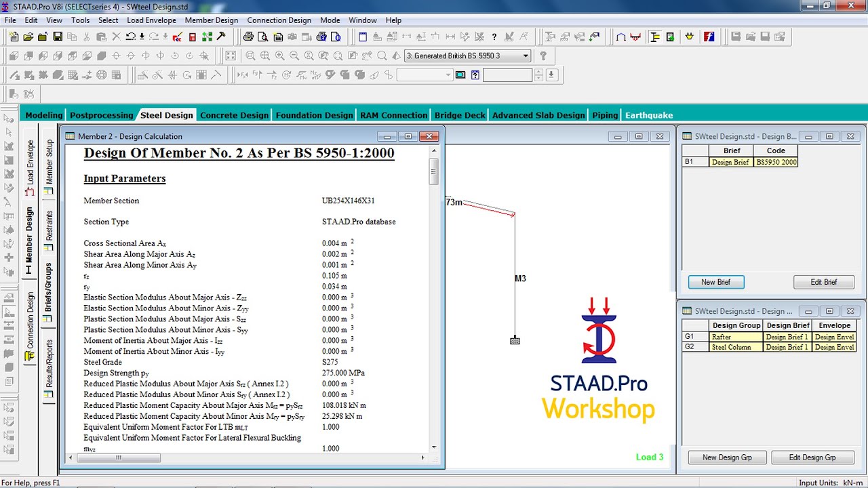Image resolution: width=868 pixels, height=488 pixels.
Task: Click the spinner up arrow next to empty field
Action: 538,72
